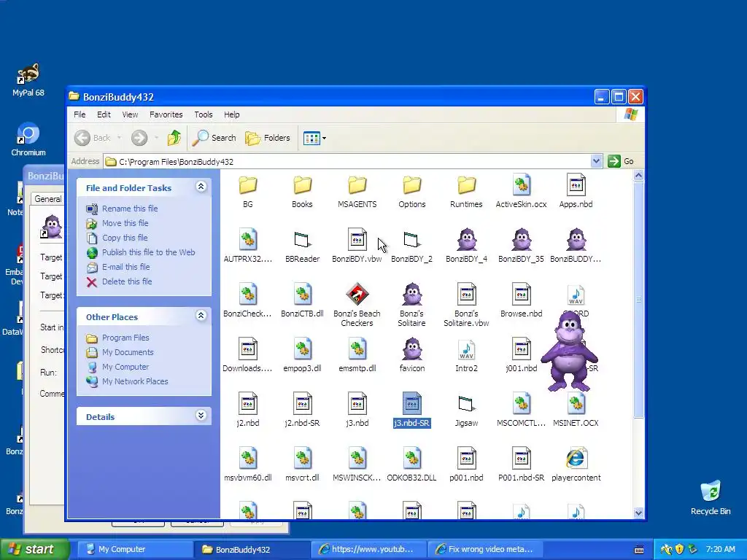Go to My Documents in Other Places
Screen dimensions: 747x560
coord(128,352)
